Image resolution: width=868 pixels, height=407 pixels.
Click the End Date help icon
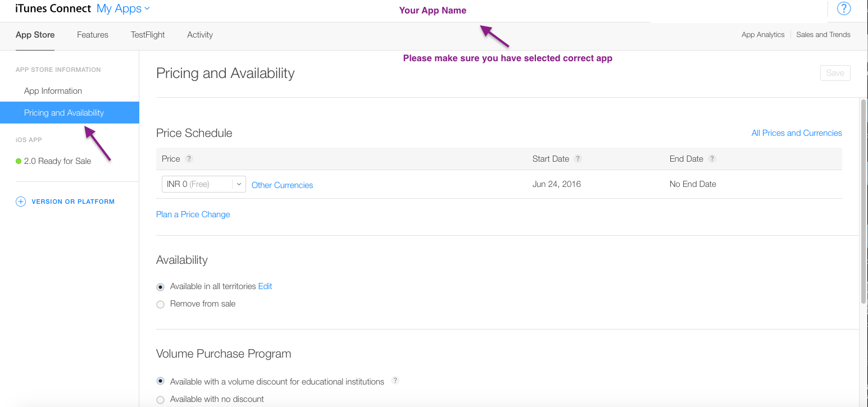[712, 159]
